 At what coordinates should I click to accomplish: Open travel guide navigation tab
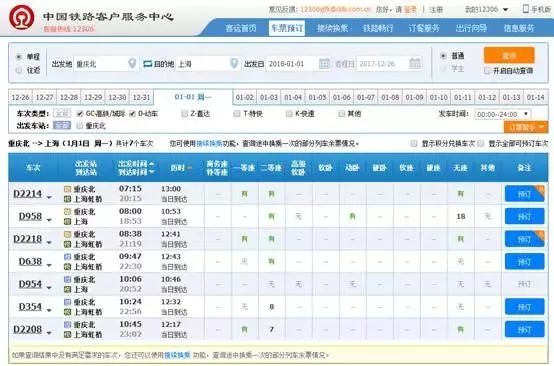[471, 28]
